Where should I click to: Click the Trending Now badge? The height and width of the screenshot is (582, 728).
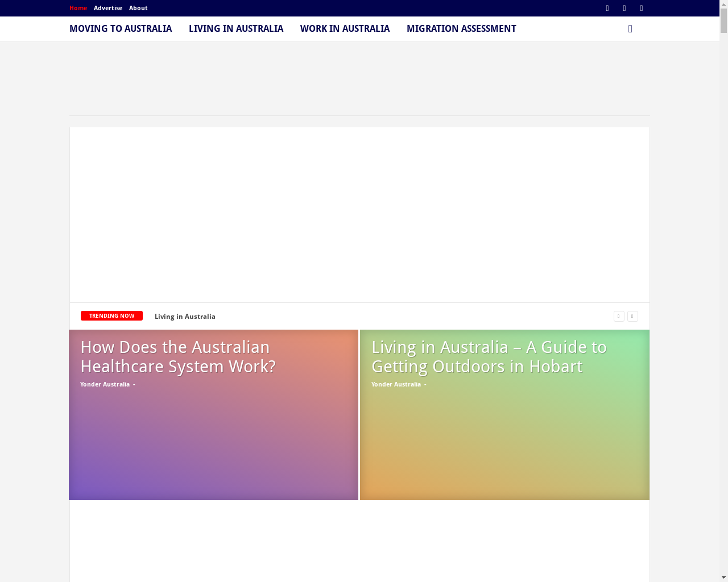tap(111, 316)
